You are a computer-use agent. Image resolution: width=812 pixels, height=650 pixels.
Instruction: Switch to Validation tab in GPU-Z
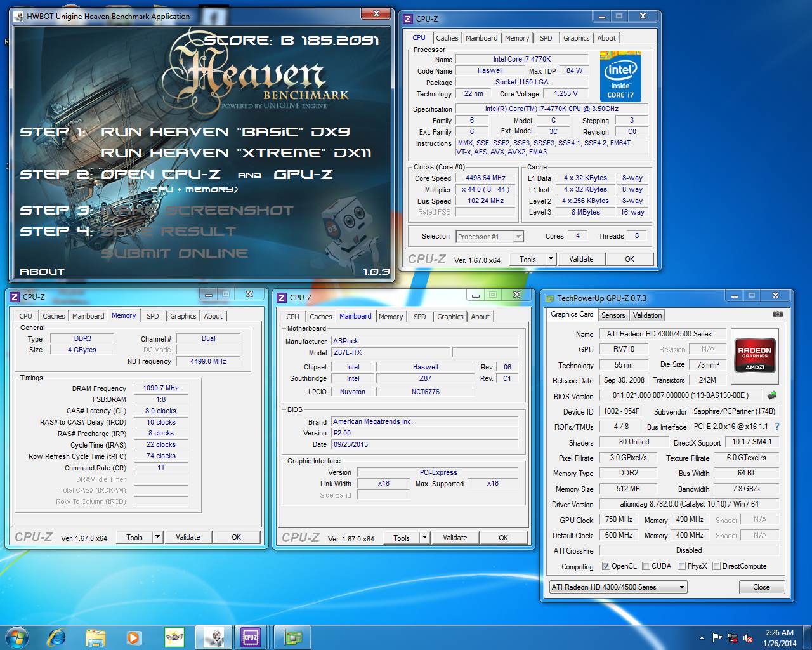tap(647, 315)
